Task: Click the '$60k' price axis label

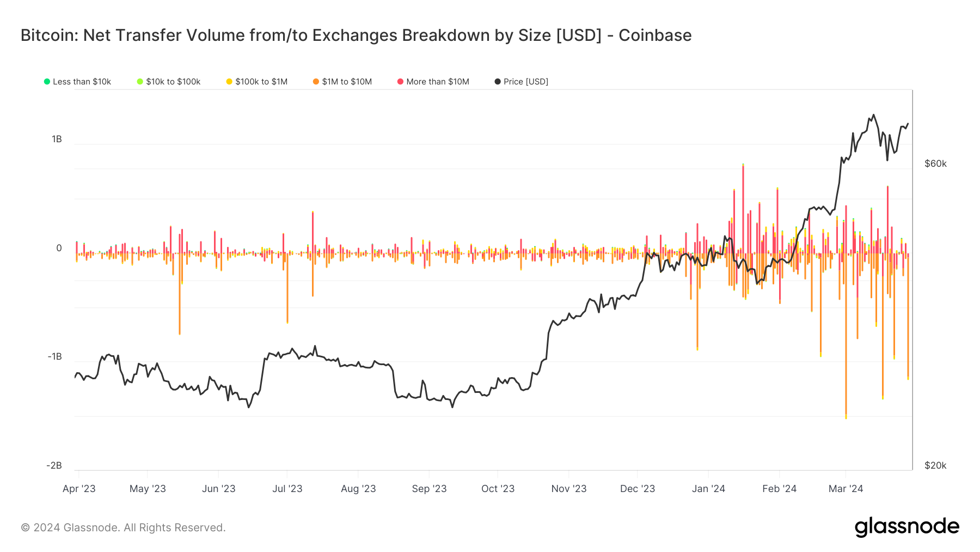Action: point(935,164)
